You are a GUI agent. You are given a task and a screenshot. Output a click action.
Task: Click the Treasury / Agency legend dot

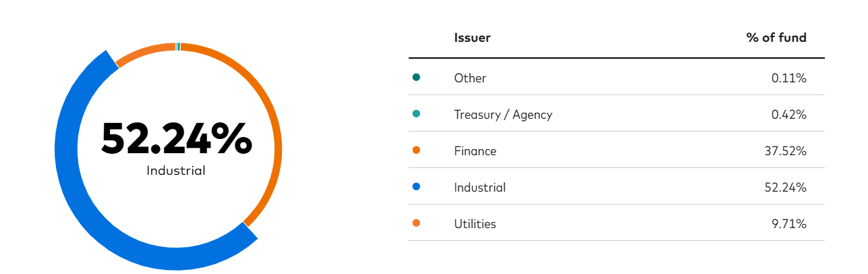[x=416, y=114]
